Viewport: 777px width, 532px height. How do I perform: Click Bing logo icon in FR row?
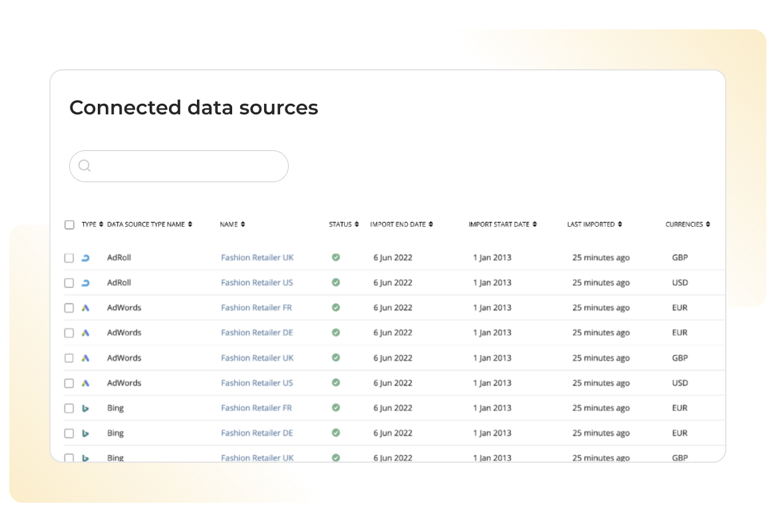click(x=86, y=408)
